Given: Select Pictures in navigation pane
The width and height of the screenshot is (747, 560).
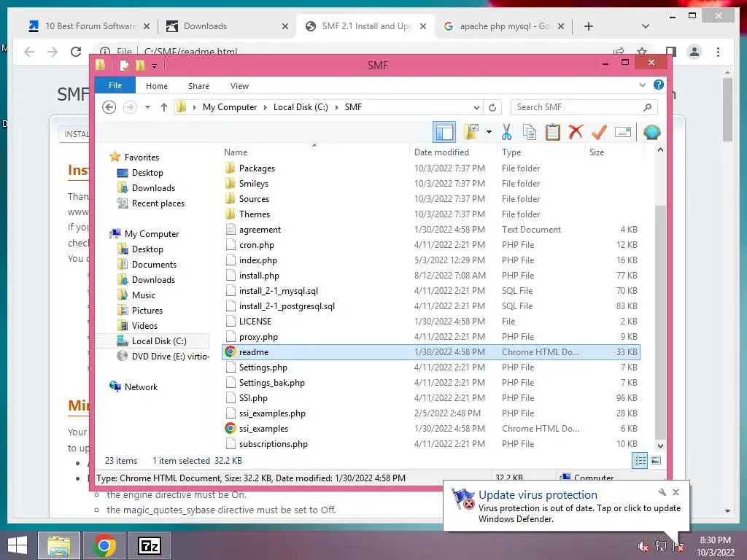Looking at the screenshot, I should (147, 311).
